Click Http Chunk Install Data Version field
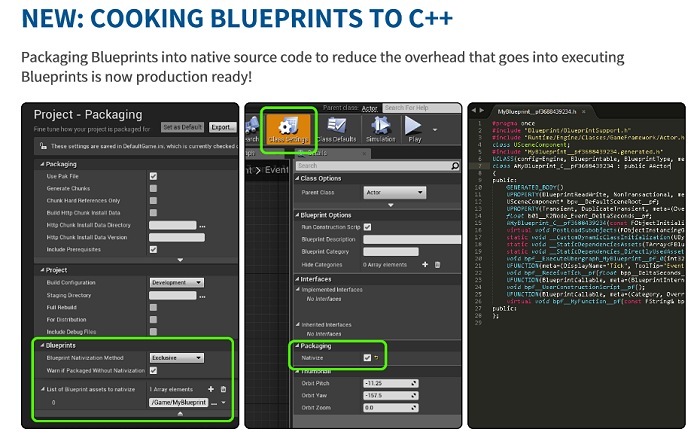This screenshot has width=700, height=441. (177, 237)
